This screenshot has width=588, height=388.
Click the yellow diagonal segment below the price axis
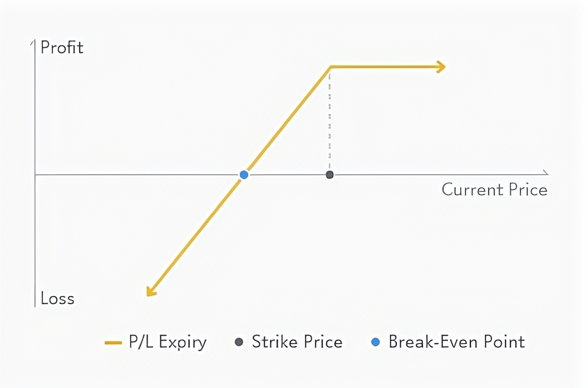[x=196, y=234]
